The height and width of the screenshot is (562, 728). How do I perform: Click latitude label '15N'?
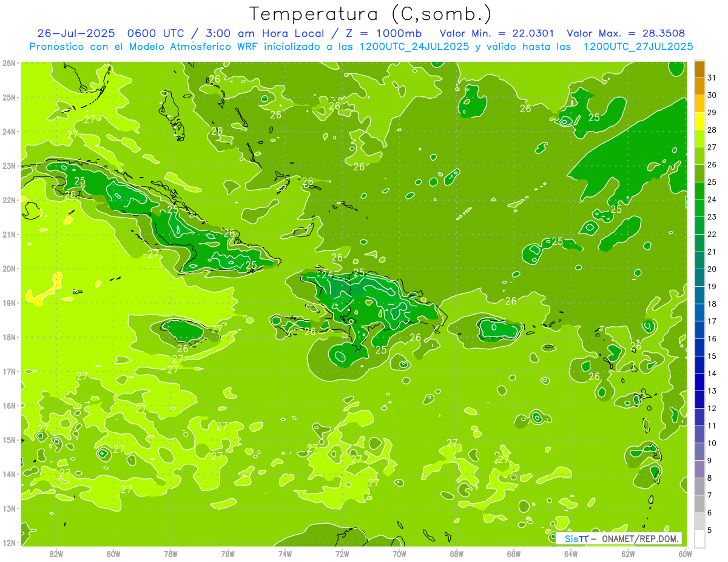(x=8, y=440)
